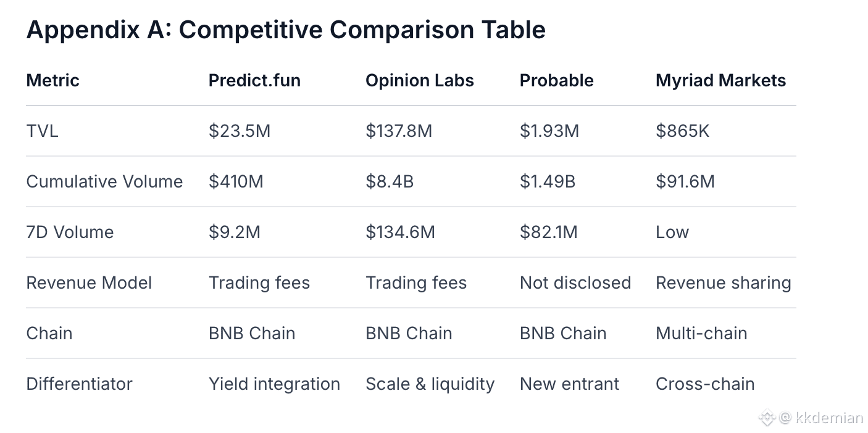Screen dimensions: 868x433
Task: Click the Cumulative Volume row label
Action: (x=104, y=181)
